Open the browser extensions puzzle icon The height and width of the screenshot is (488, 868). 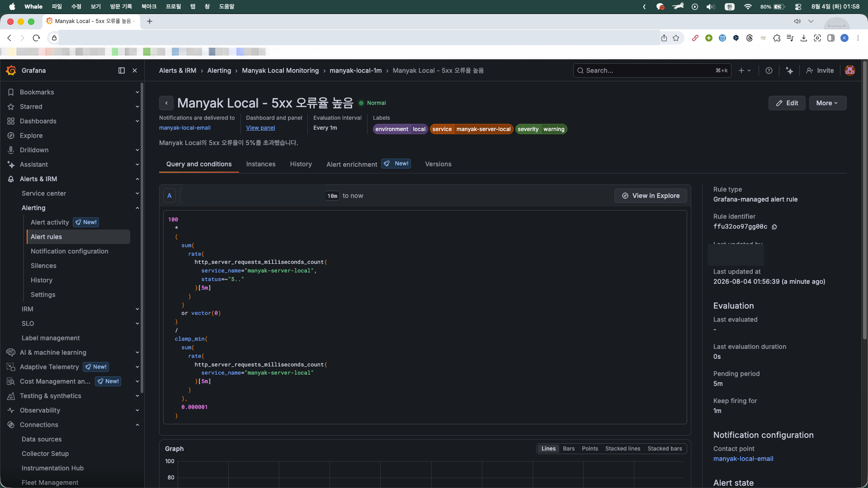point(777,38)
